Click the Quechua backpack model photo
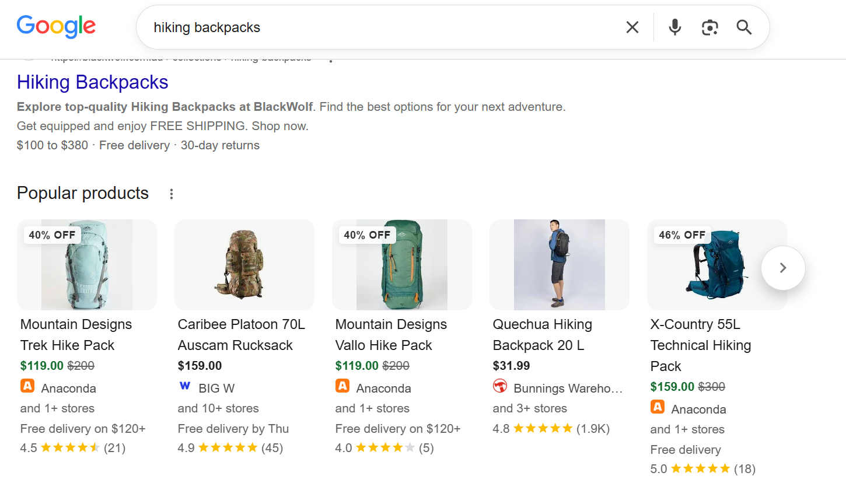Viewport: 846px width, 504px height. pos(560,265)
